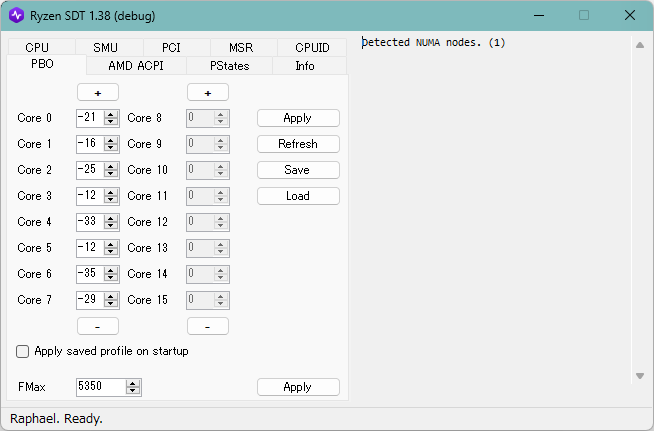This screenshot has height=431, width=654.
Task: Decrease Core 5 offset with down arrow
Action: click(111, 252)
